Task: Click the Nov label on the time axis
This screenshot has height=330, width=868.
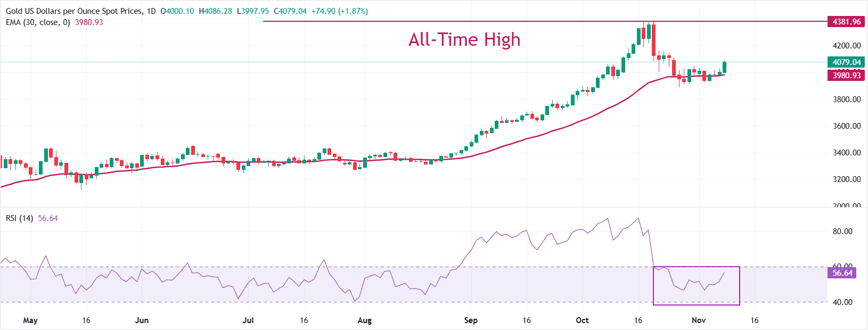Action: click(699, 320)
